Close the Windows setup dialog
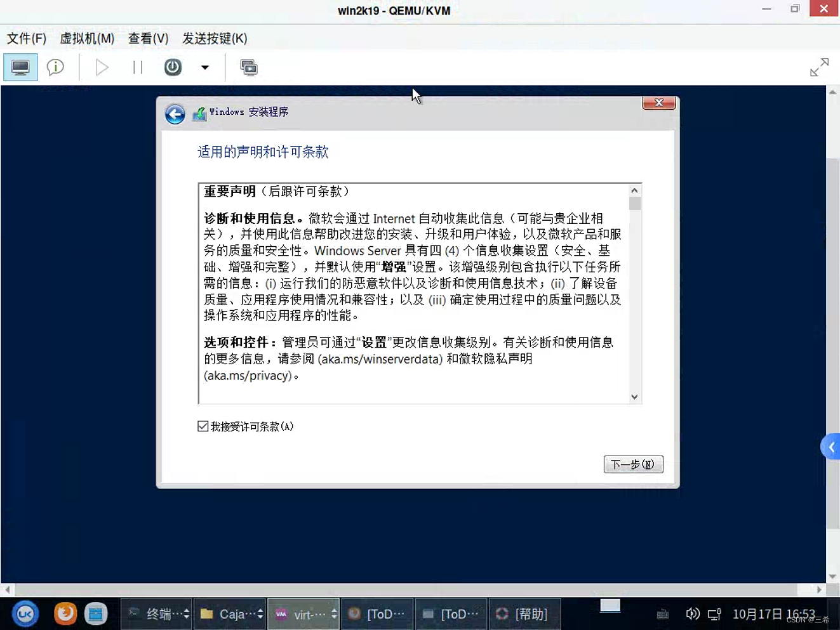The image size is (840, 630). click(658, 103)
